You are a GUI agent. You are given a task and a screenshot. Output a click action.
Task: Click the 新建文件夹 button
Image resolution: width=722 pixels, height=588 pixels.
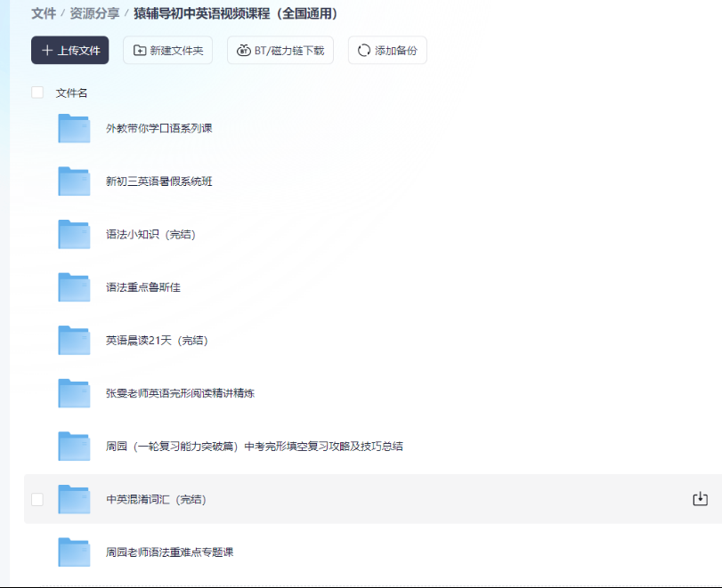[x=167, y=51]
